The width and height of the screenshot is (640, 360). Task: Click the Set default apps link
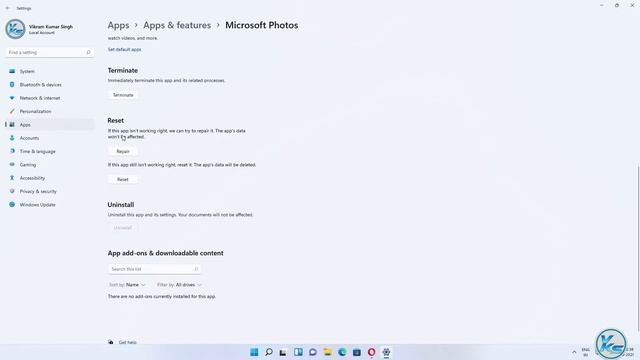[124, 49]
